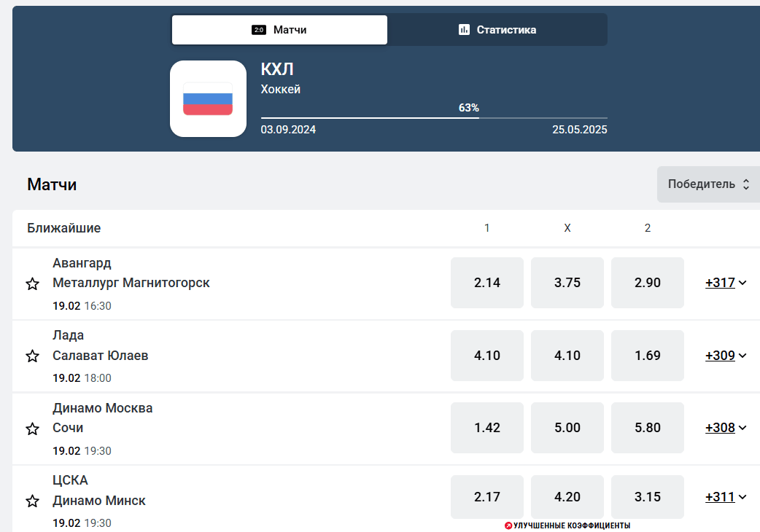
Task: Open the Победитель market dropdown
Action: (709, 184)
